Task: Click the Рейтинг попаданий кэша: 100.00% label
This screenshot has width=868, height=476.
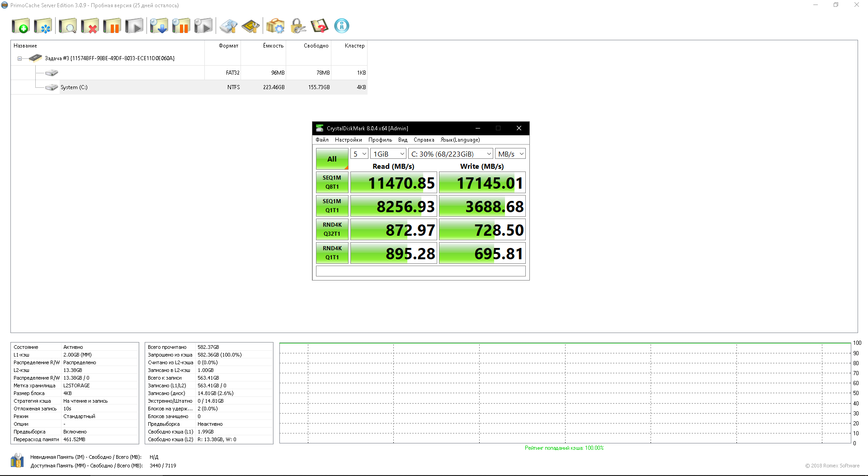Action: coord(564,448)
